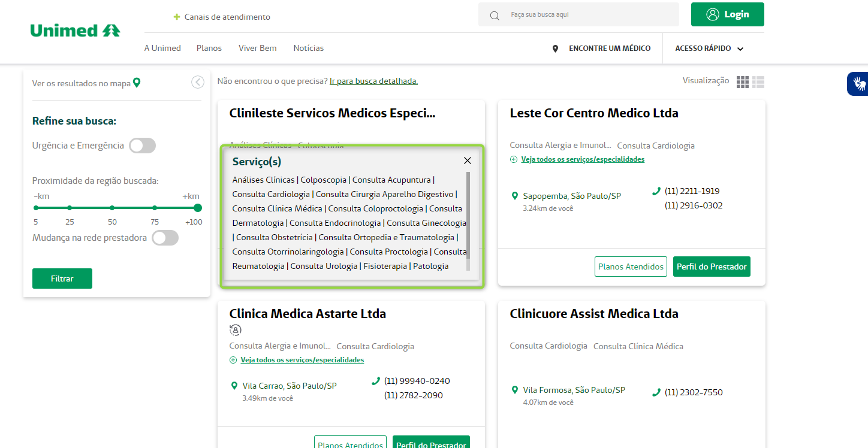This screenshot has height=448, width=868.
Task: View all services for Leste Cor Centro Medico
Action: click(583, 159)
